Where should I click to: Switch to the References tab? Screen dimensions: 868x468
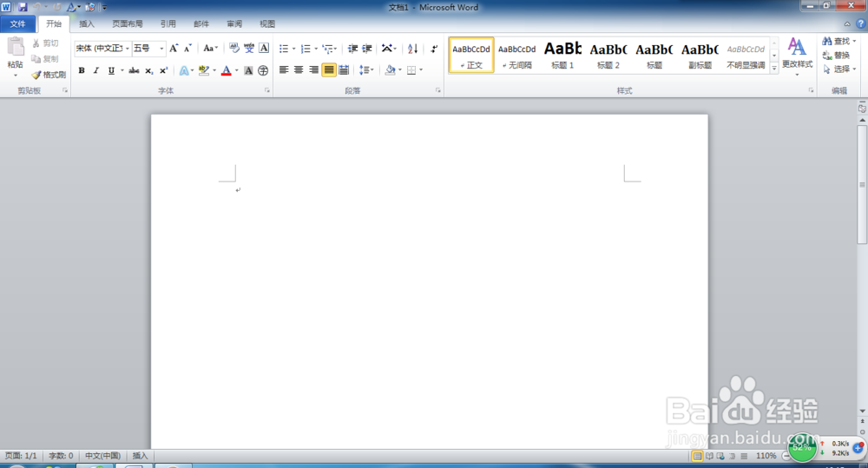pos(168,23)
